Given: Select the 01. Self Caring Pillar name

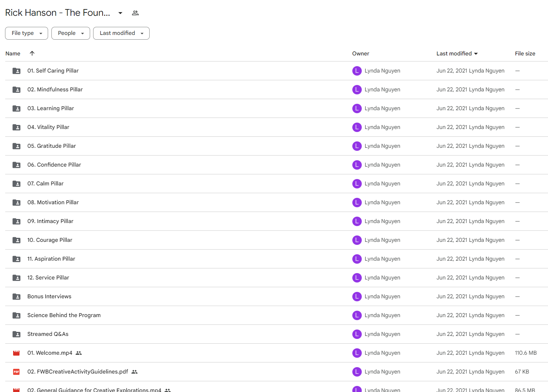Looking at the screenshot, I should click(53, 71).
